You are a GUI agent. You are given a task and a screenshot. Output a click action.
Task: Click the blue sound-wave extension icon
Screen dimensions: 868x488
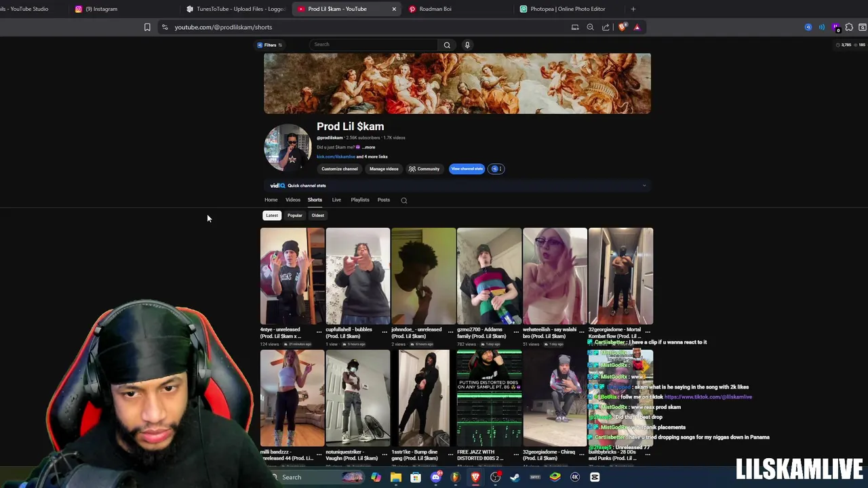pyautogui.click(x=822, y=27)
